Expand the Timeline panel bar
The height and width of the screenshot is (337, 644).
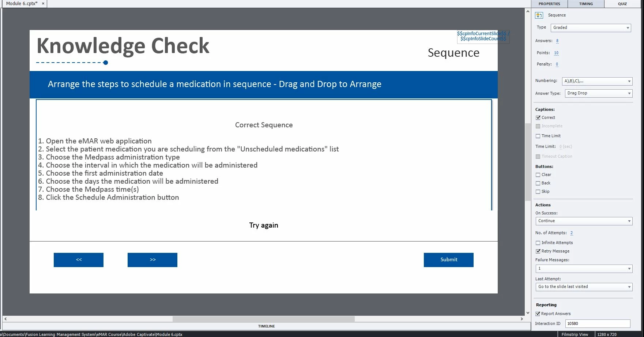[x=266, y=326]
